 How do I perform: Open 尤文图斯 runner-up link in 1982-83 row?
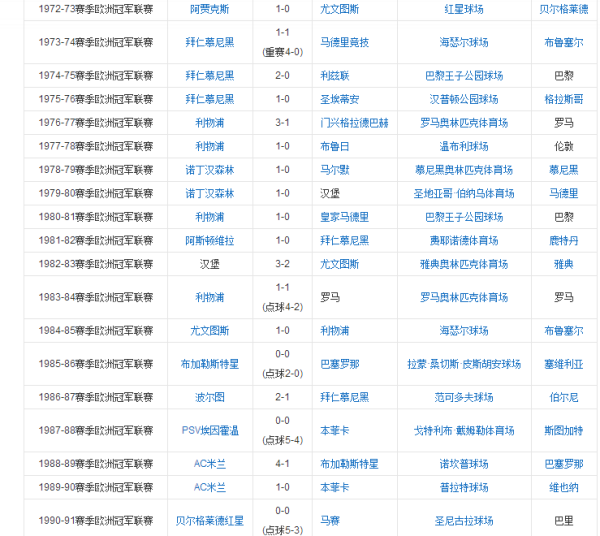point(339,264)
